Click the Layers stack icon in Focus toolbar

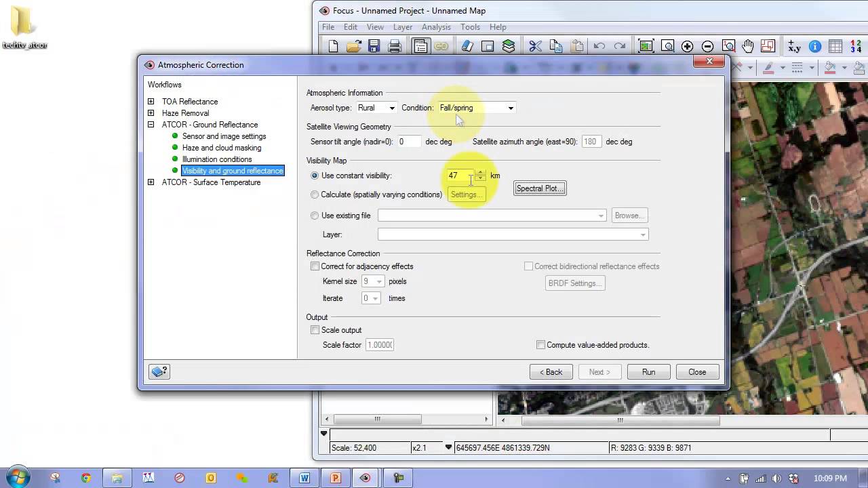point(509,46)
